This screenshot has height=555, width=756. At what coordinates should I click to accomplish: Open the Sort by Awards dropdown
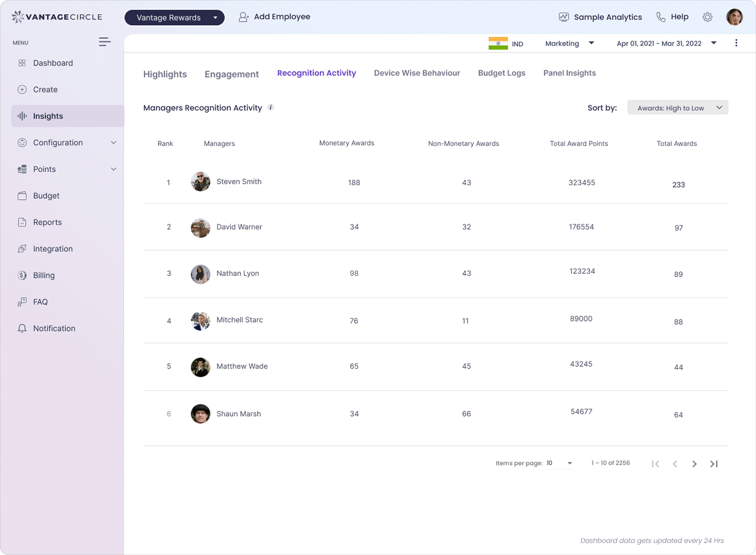(677, 107)
